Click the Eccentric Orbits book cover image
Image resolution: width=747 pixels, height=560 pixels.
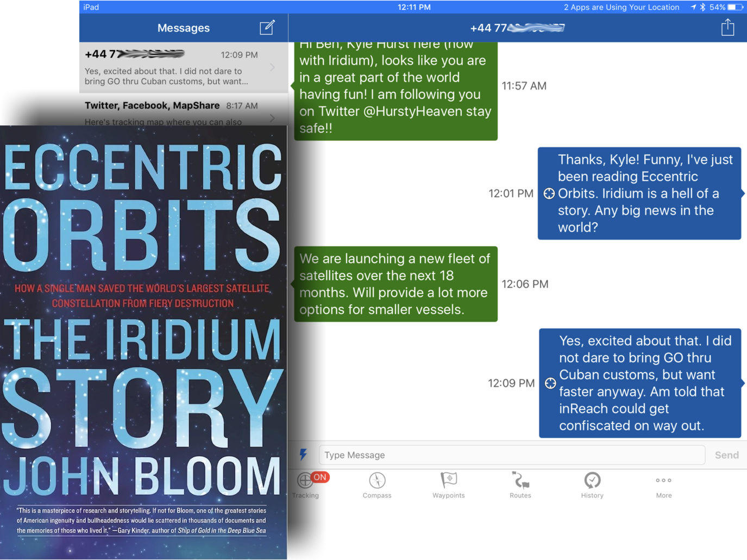143,342
